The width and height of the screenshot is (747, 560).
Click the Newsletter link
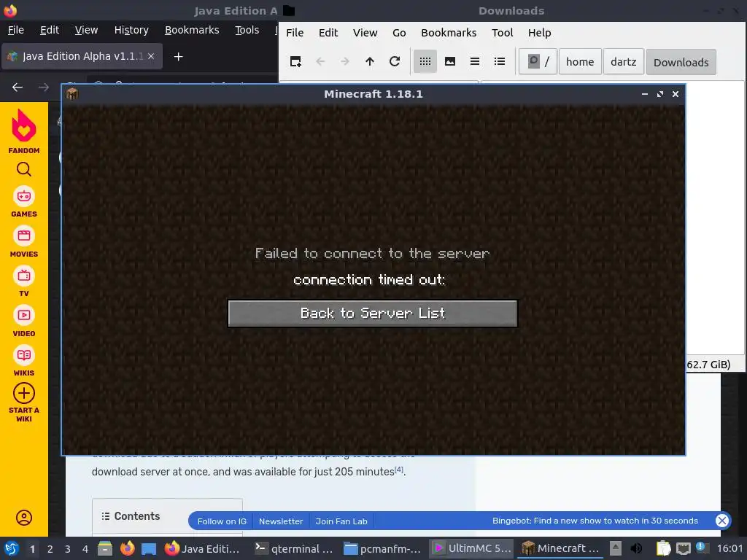coord(281,521)
